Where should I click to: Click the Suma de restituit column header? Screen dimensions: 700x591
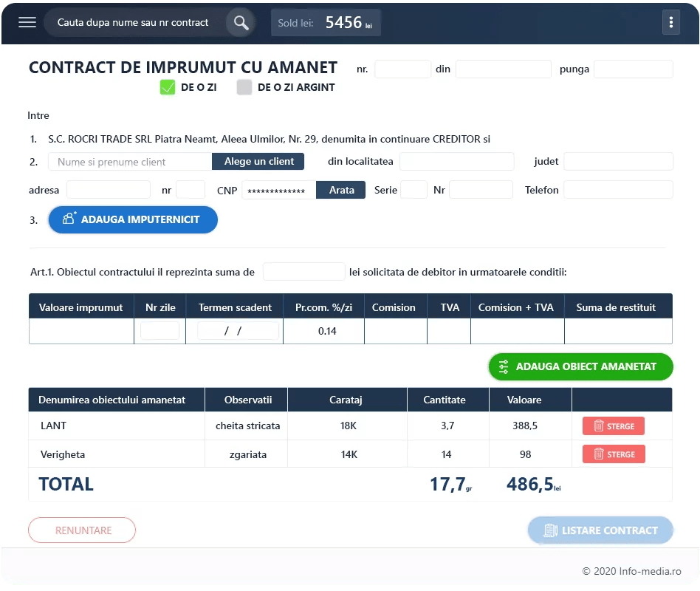coord(618,307)
